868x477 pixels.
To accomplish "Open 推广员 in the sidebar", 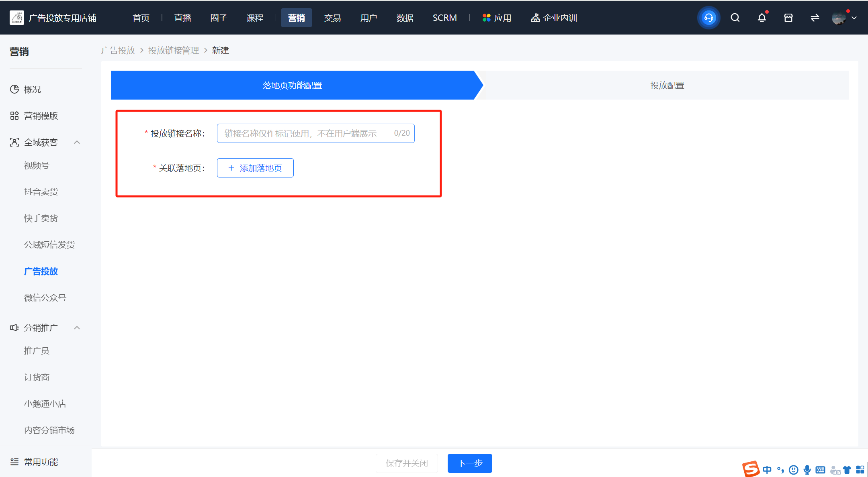I will click(37, 351).
